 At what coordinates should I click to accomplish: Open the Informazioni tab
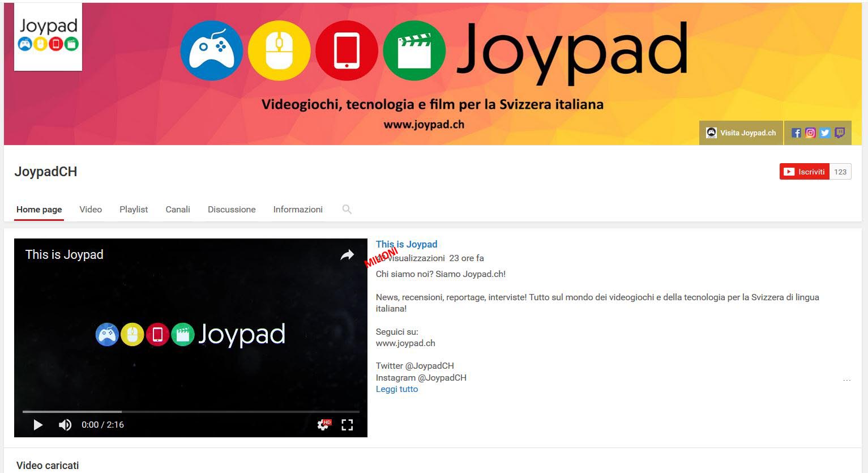click(298, 210)
